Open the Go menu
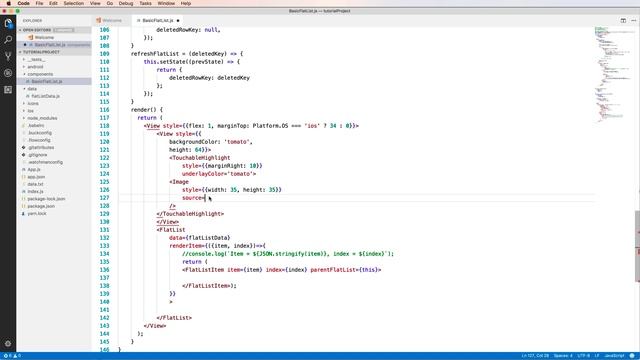This screenshot has height=360, width=640. click(110, 3)
